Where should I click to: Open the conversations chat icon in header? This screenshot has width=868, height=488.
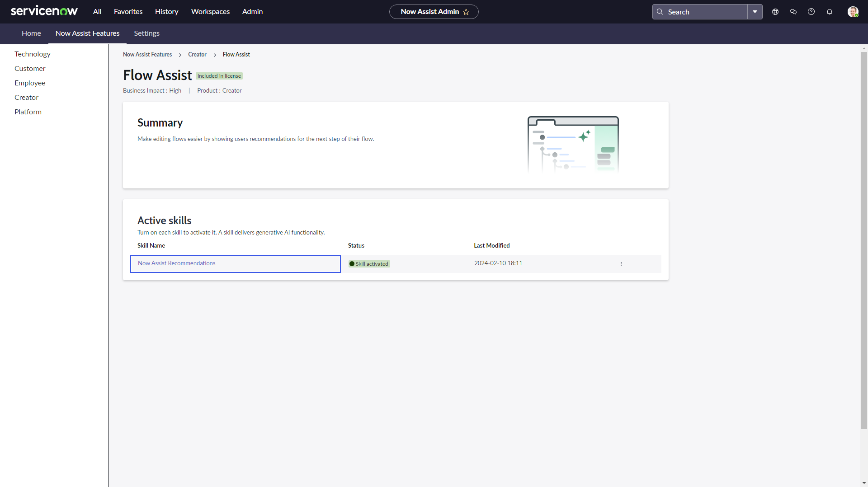[793, 12]
